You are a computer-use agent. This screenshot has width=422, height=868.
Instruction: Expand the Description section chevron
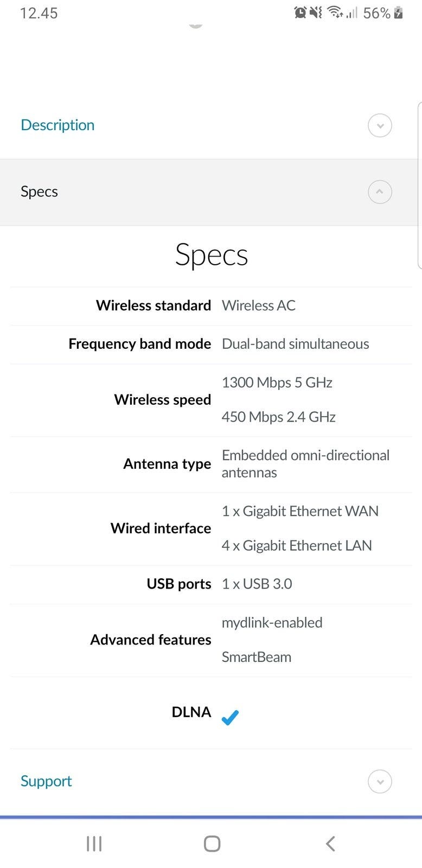pyautogui.click(x=380, y=125)
